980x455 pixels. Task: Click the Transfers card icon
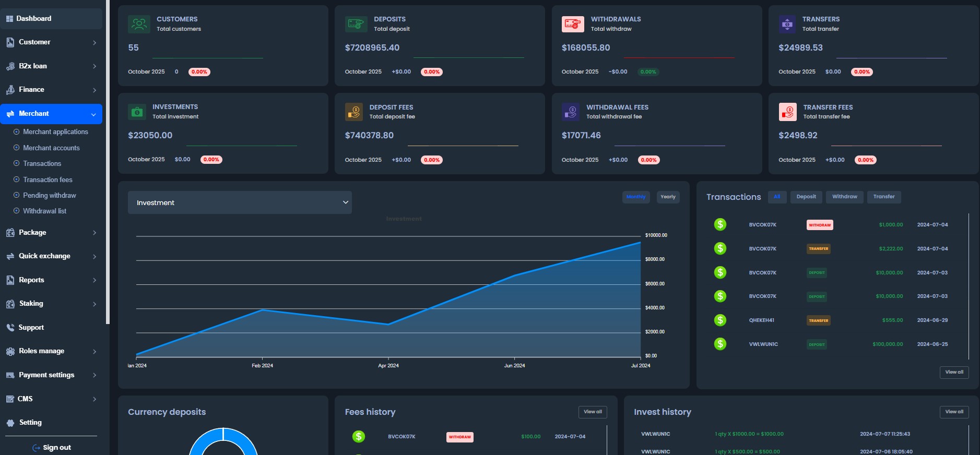click(787, 24)
